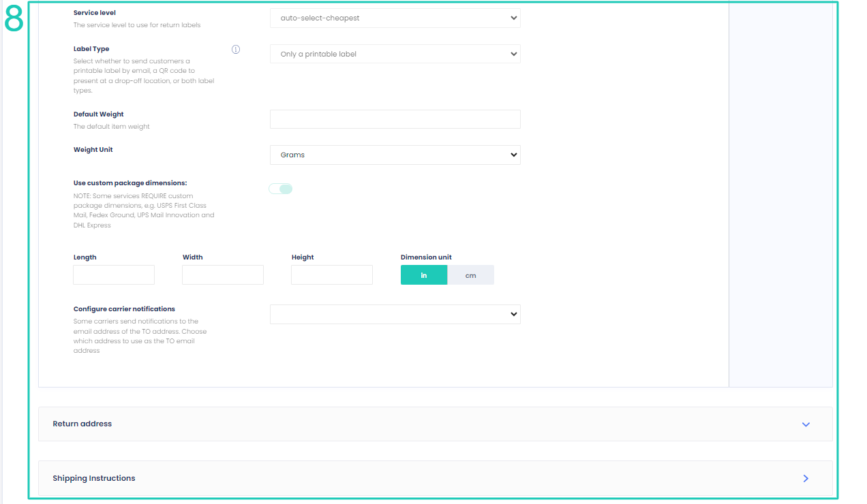The image size is (867, 504).
Task: Click the Height input field
Action: click(x=332, y=274)
